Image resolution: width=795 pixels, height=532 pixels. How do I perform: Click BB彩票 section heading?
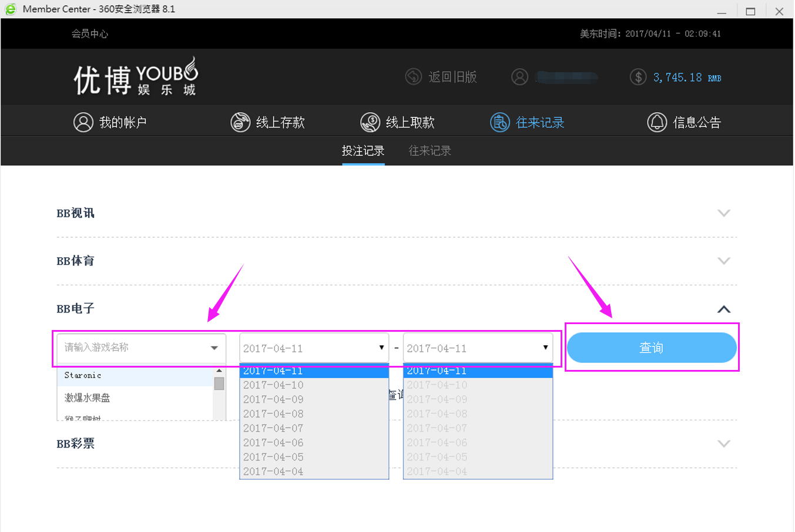75,443
